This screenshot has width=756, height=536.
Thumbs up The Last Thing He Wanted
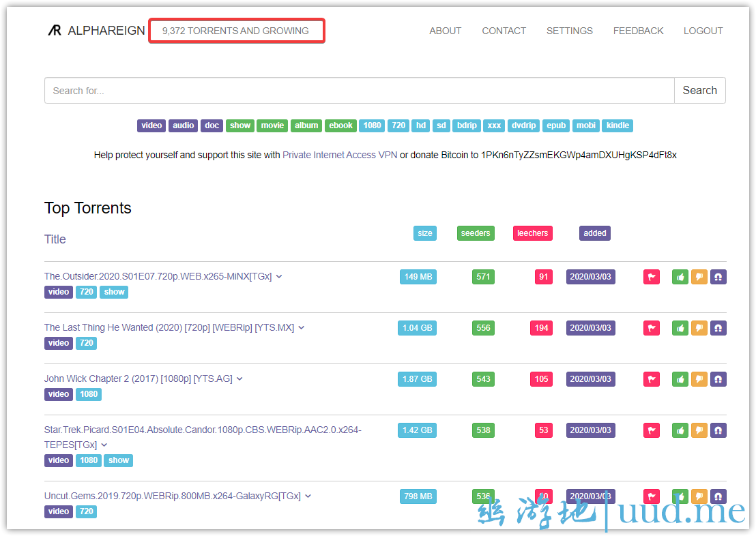point(680,328)
